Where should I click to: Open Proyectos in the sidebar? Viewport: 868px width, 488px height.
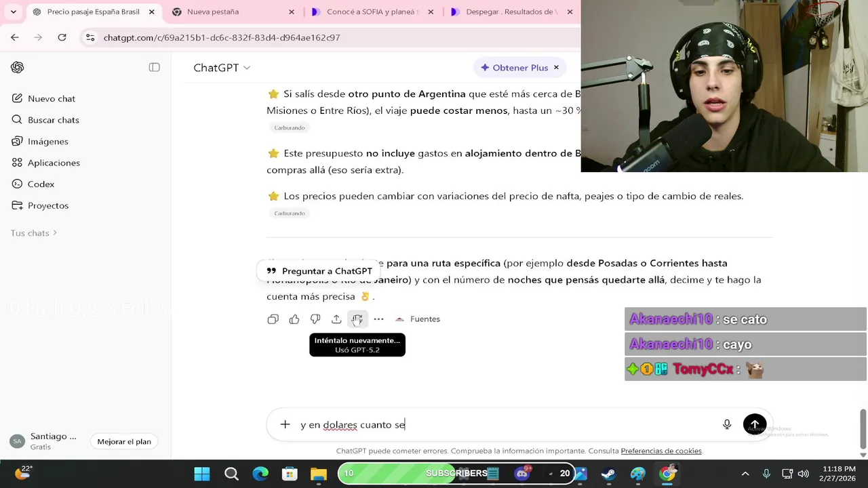tap(47, 205)
